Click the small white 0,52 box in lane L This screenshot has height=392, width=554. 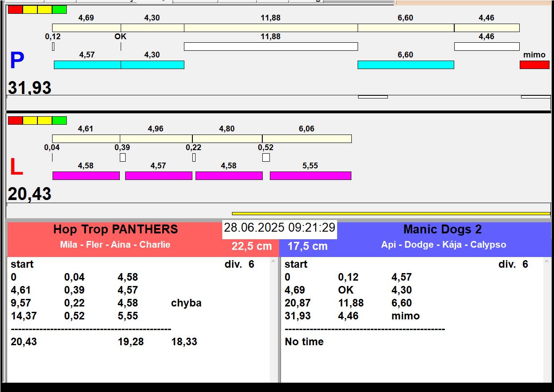click(266, 157)
